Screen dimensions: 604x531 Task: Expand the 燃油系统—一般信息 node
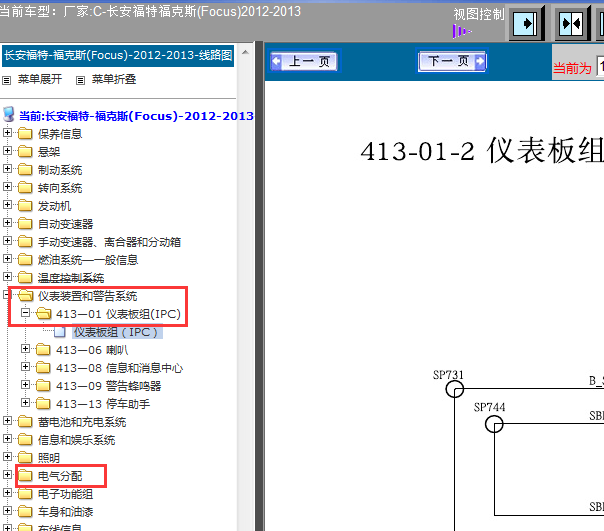pos(7,259)
